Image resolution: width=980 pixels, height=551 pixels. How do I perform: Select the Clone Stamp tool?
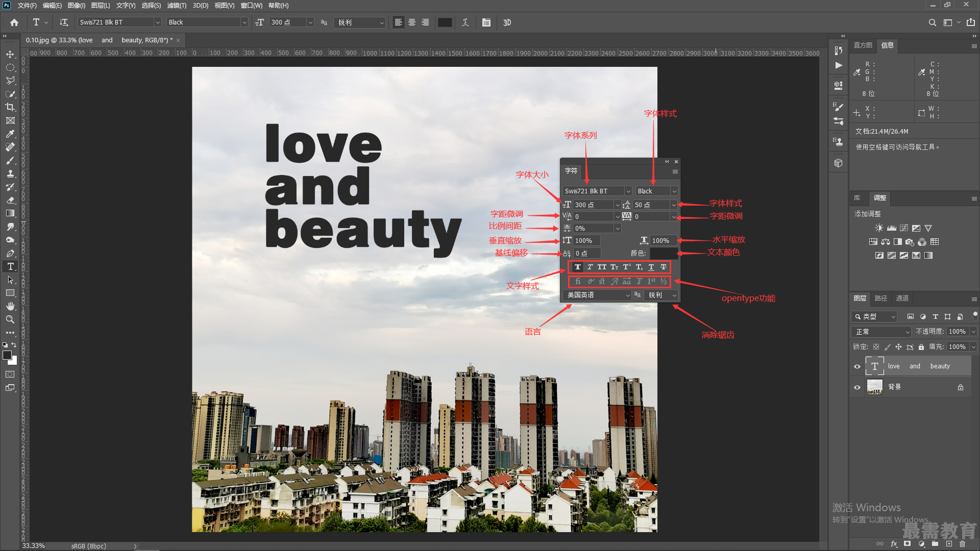(x=10, y=173)
